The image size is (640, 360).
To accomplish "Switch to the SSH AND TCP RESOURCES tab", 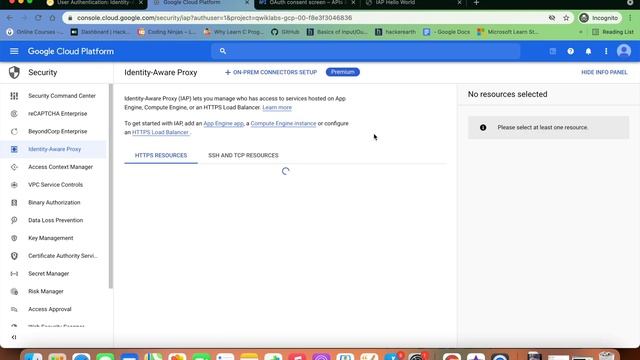I will 243,156.
